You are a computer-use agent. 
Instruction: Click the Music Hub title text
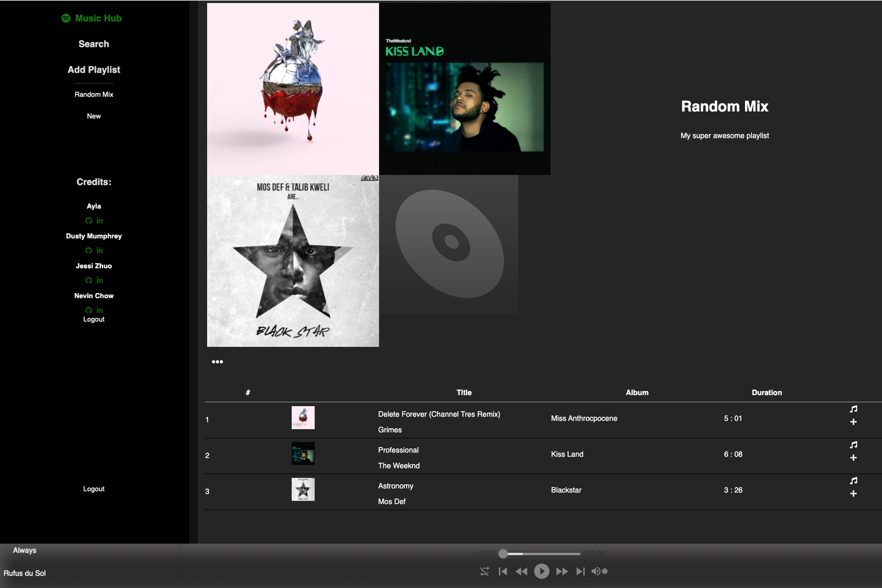click(98, 18)
